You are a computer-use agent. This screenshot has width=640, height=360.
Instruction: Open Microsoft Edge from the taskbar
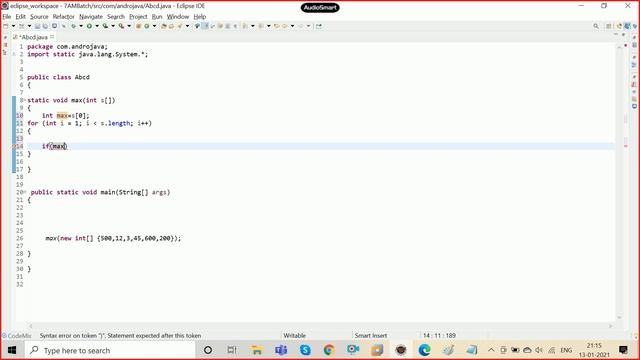(x=424, y=350)
